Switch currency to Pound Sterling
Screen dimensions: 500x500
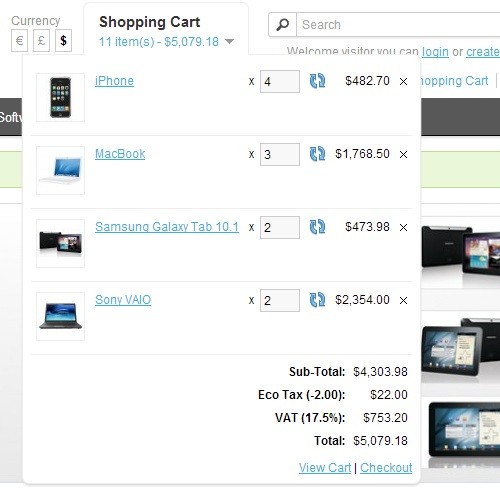click(x=41, y=41)
